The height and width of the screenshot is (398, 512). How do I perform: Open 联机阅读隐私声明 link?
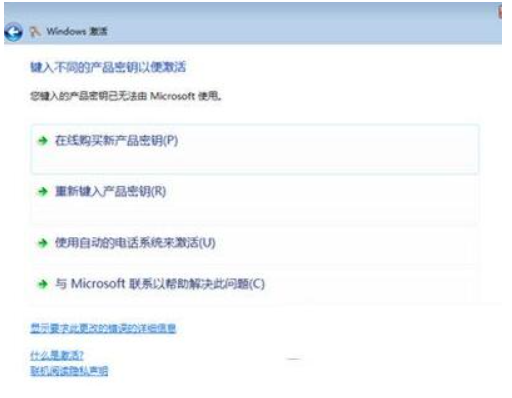coord(69,371)
